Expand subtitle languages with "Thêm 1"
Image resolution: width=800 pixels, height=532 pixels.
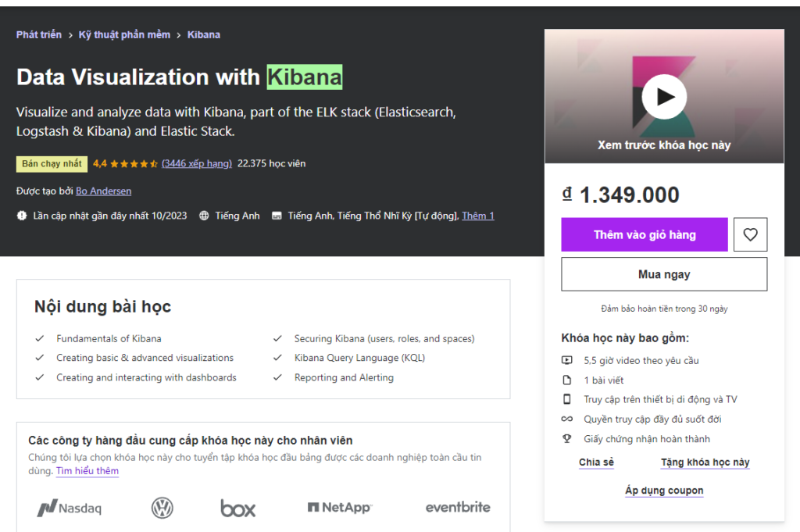(477, 216)
